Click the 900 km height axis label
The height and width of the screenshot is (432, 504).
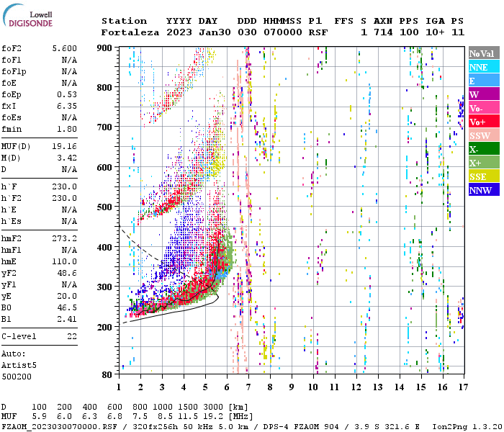pyautogui.click(x=104, y=48)
